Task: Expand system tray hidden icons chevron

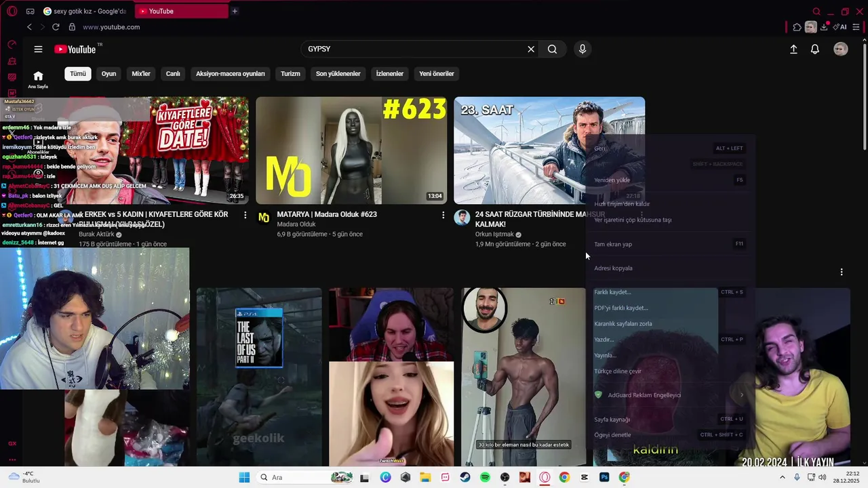Action: pyautogui.click(x=782, y=477)
